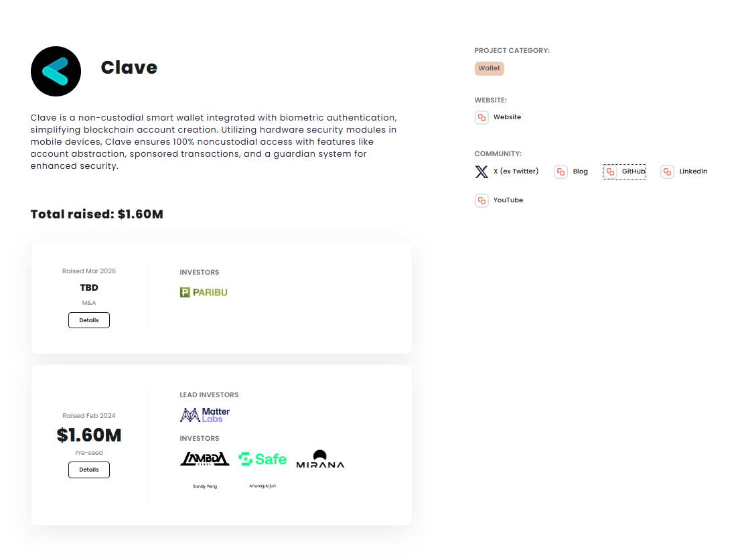Click the Sandy Peng investor name

coord(204,486)
